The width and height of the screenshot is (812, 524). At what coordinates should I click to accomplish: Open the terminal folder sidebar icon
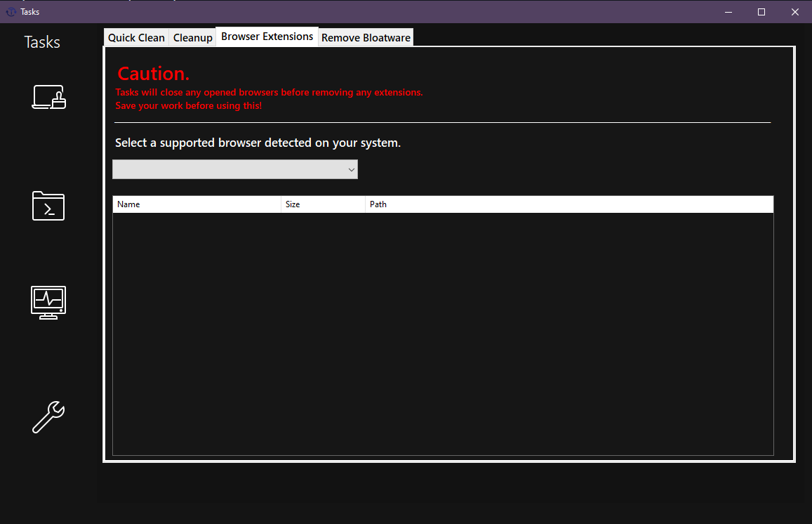pyautogui.click(x=48, y=206)
